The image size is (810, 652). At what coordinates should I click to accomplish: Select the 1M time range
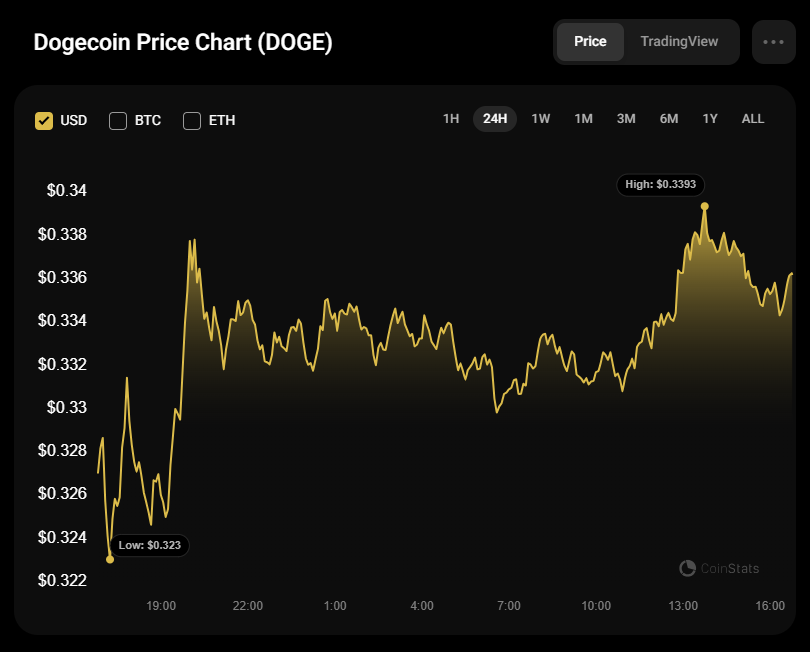coord(583,119)
